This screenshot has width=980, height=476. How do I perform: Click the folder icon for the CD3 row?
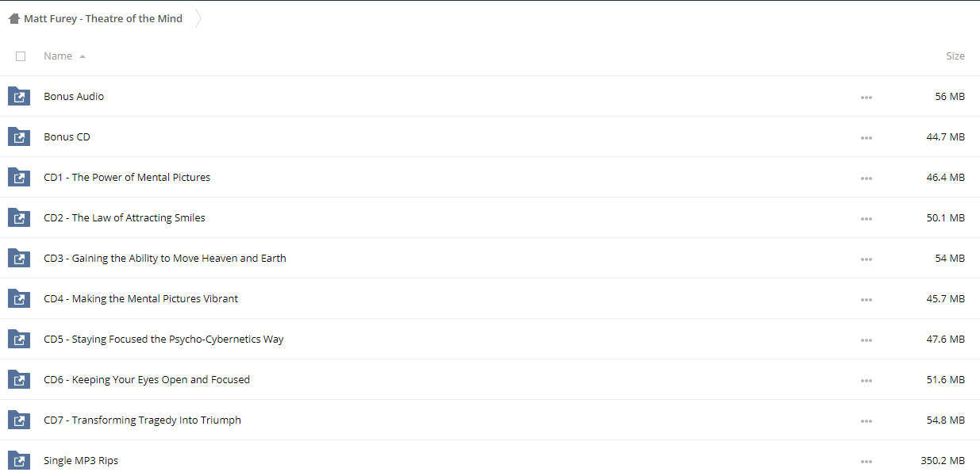(x=19, y=258)
